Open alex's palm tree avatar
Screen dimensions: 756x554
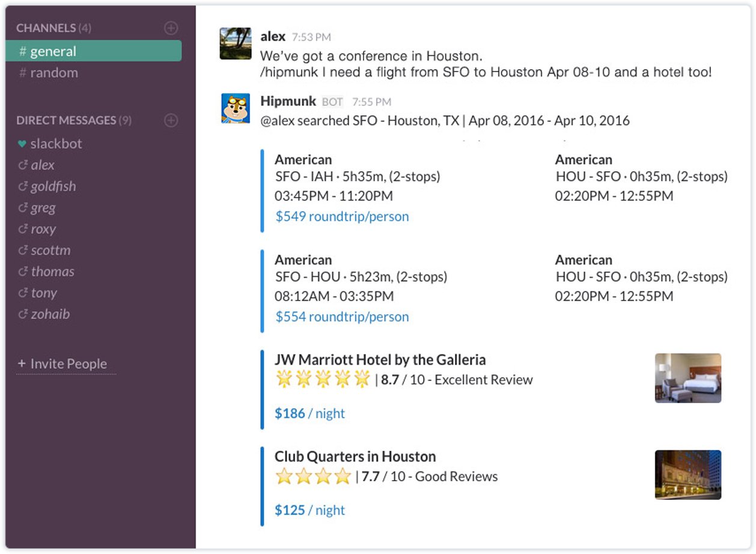pyautogui.click(x=236, y=43)
